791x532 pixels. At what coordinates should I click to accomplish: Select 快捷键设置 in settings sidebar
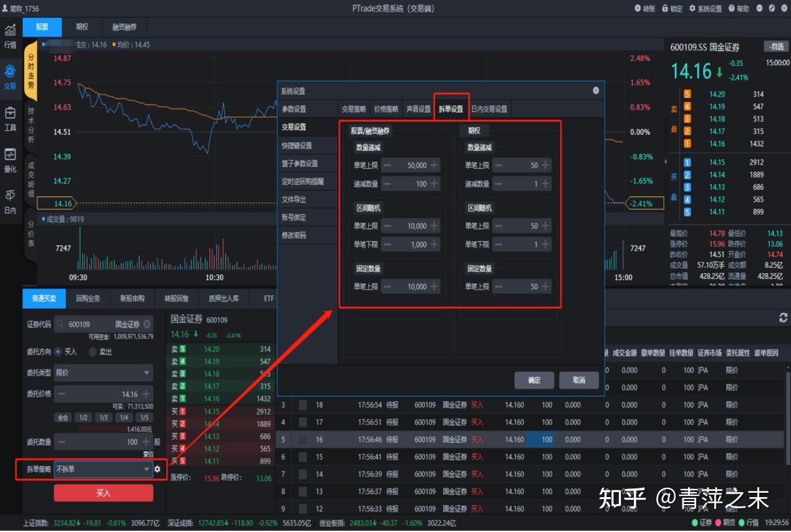307,145
